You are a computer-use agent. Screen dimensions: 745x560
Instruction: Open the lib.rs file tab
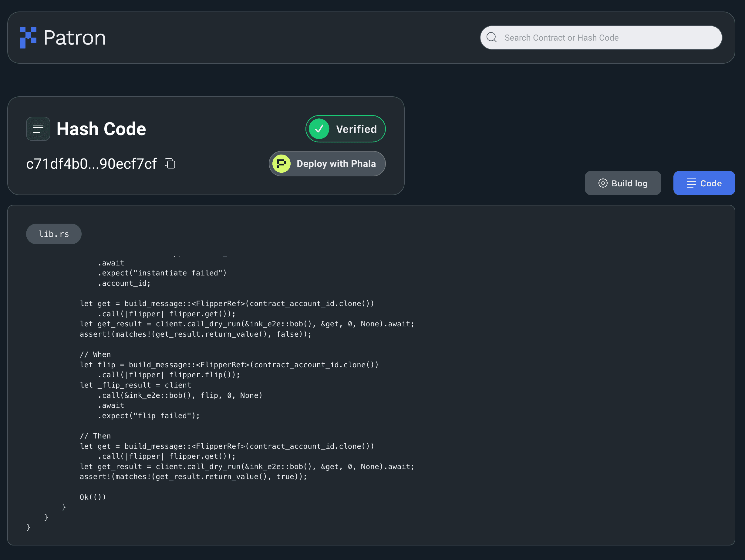coord(54,234)
